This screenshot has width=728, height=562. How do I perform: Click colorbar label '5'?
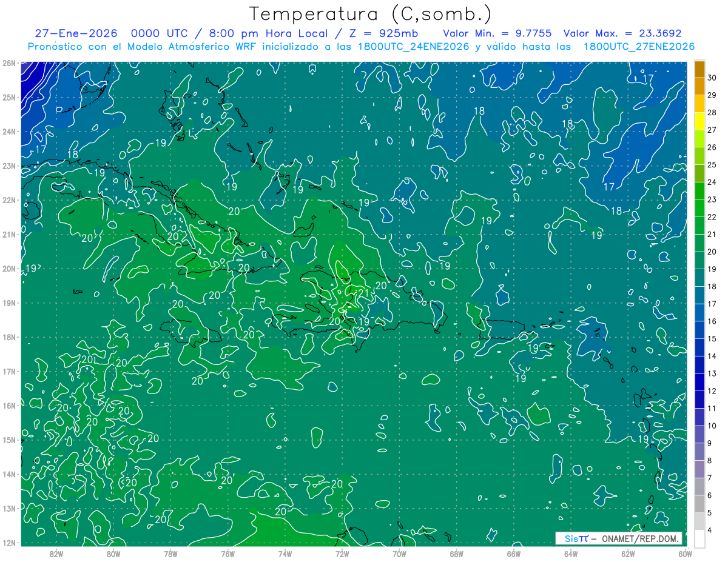tap(710, 513)
